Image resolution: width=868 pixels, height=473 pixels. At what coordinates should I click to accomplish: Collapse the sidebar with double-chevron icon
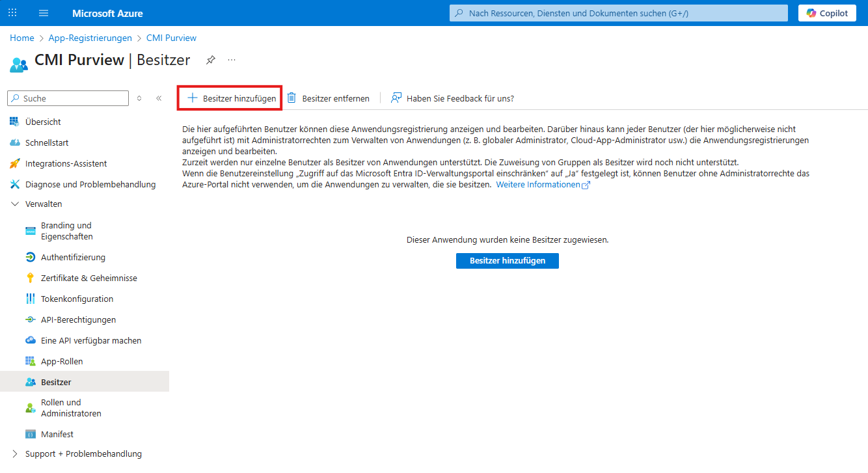click(x=159, y=98)
